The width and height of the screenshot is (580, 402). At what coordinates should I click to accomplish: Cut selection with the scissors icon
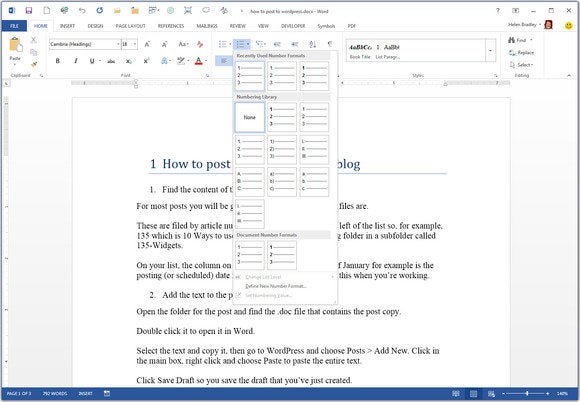34,40
